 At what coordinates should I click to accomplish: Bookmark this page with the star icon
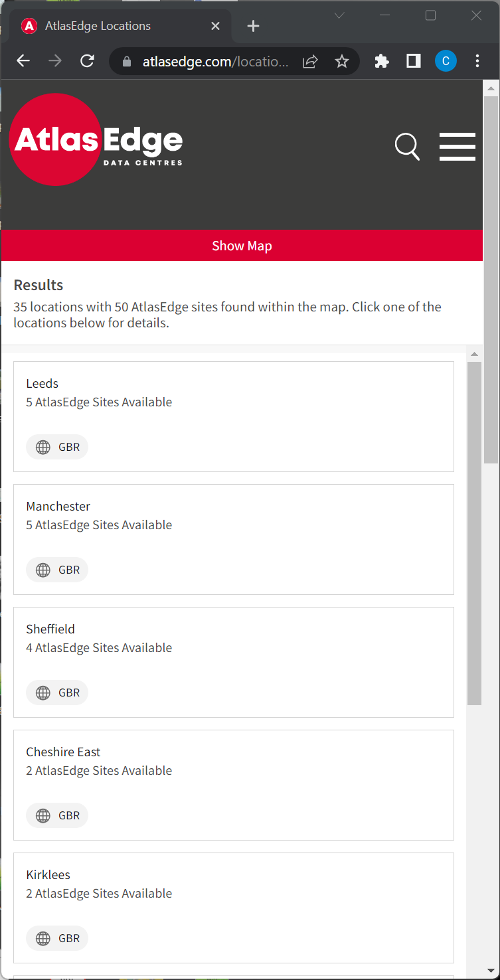click(x=342, y=62)
